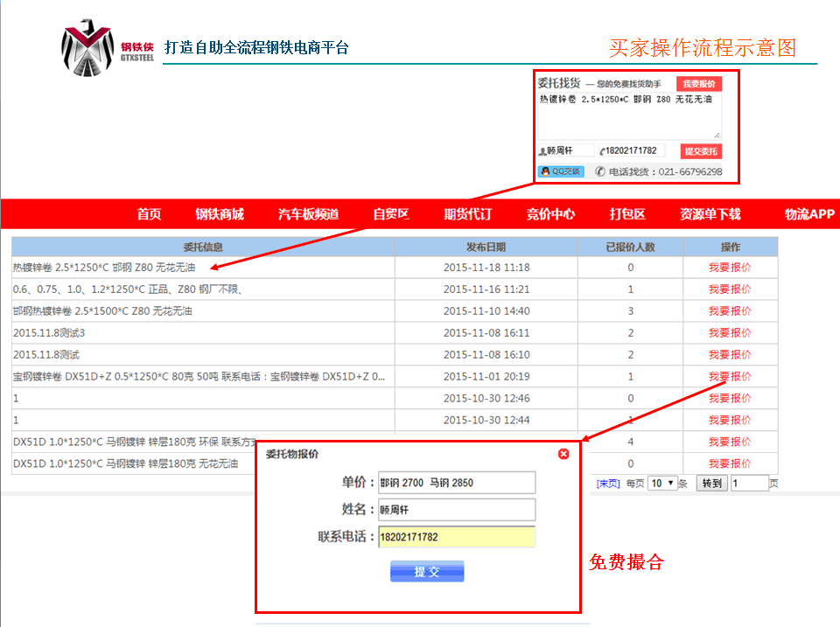Click the 我要报价 button in 委托找货 panel

click(x=698, y=84)
